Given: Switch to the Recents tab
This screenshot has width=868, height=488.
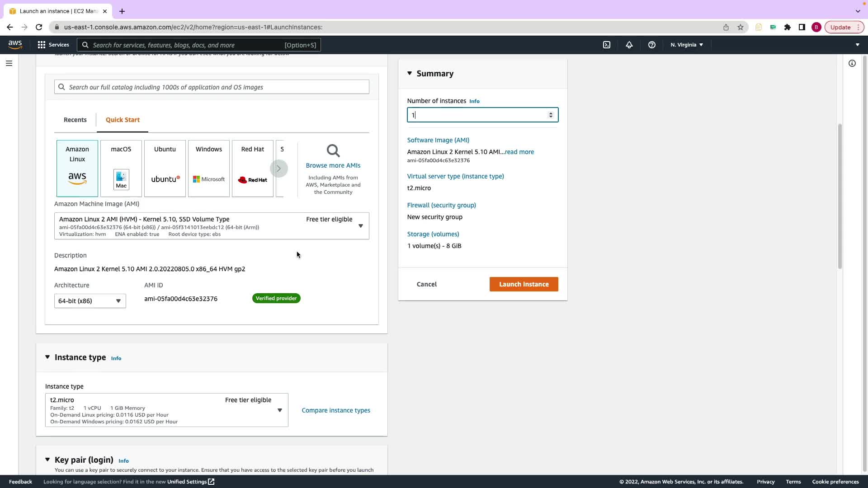Looking at the screenshot, I should 75,120.
